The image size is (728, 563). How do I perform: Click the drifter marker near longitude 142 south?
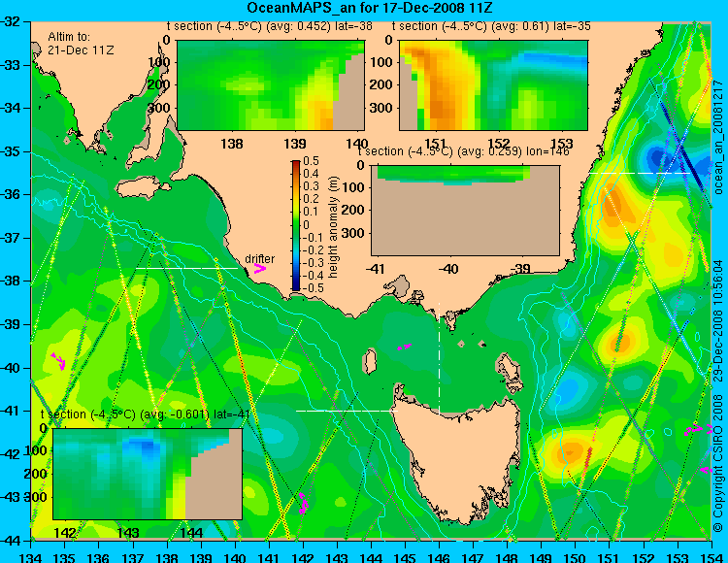pyautogui.click(x=303, y=503)
